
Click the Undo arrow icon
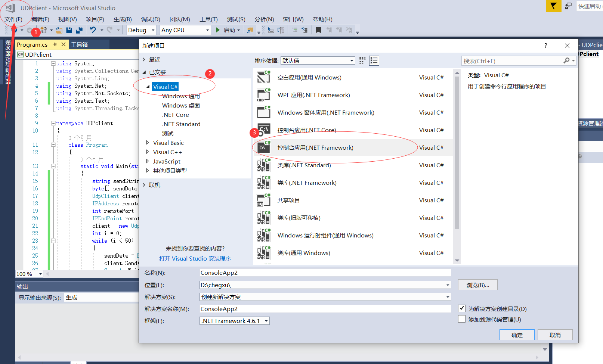[93, 30]
